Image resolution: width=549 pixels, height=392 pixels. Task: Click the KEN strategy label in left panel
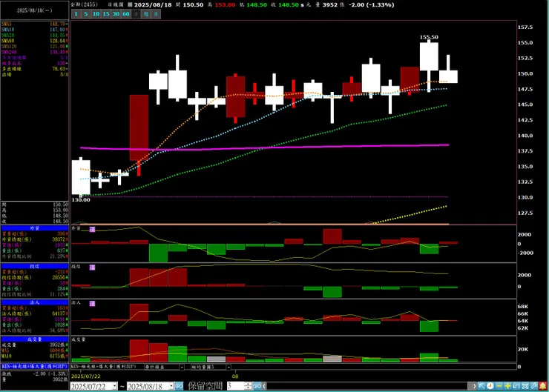(35, 367)
